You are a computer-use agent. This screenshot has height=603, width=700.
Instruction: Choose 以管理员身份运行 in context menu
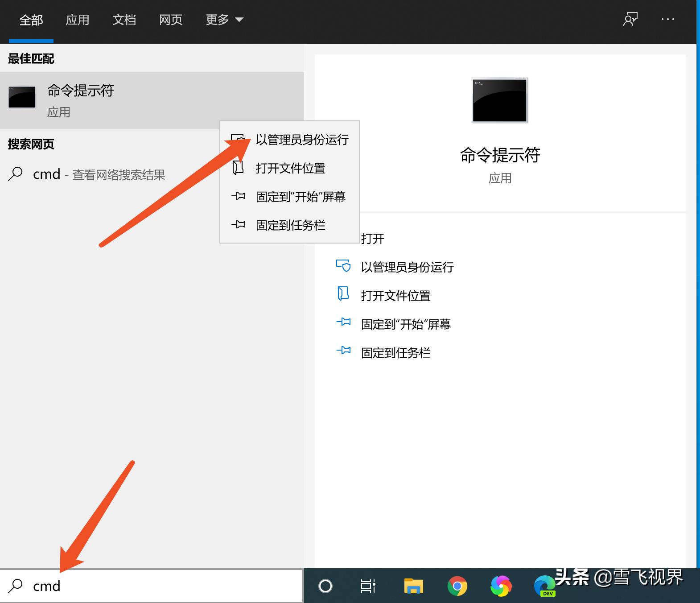point(290,140)
